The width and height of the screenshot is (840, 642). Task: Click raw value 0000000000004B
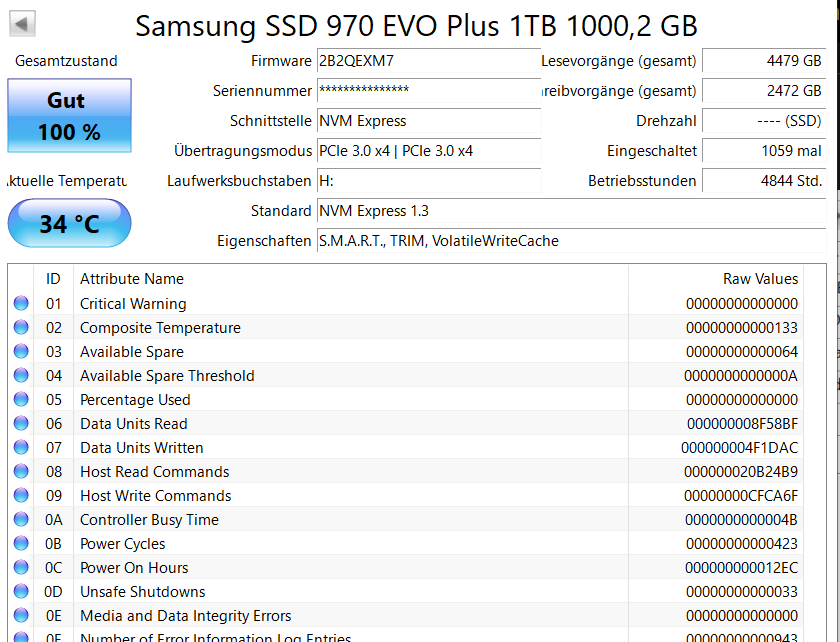[741, 520]
